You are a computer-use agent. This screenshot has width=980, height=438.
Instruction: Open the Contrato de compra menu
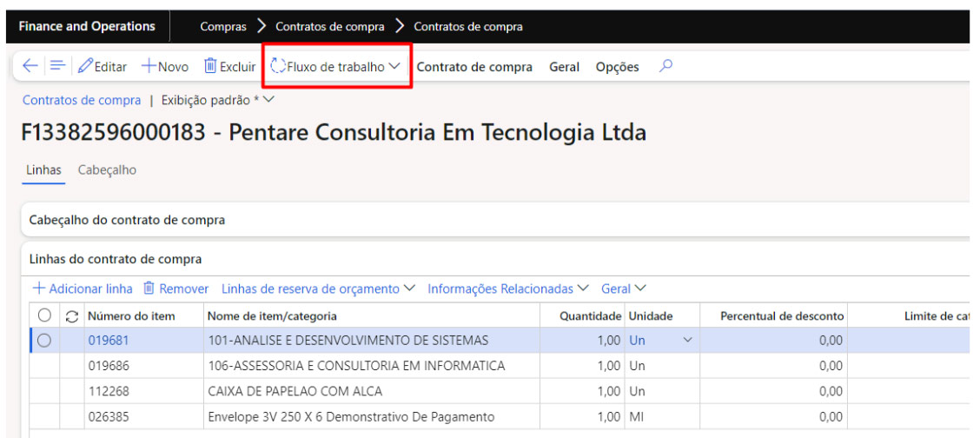(x=474, y=67)
